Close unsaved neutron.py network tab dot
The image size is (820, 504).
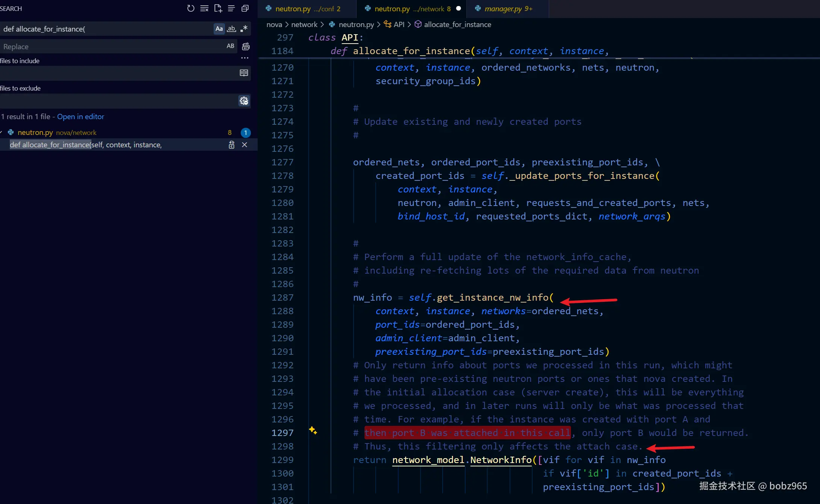coord(459,8)
